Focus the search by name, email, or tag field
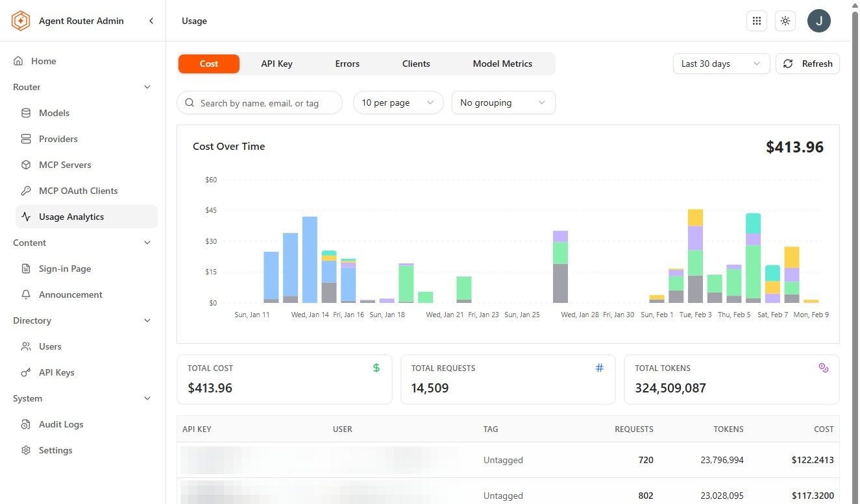The height and width of the screenshot is (504, 860). click(x=260, y=102)
